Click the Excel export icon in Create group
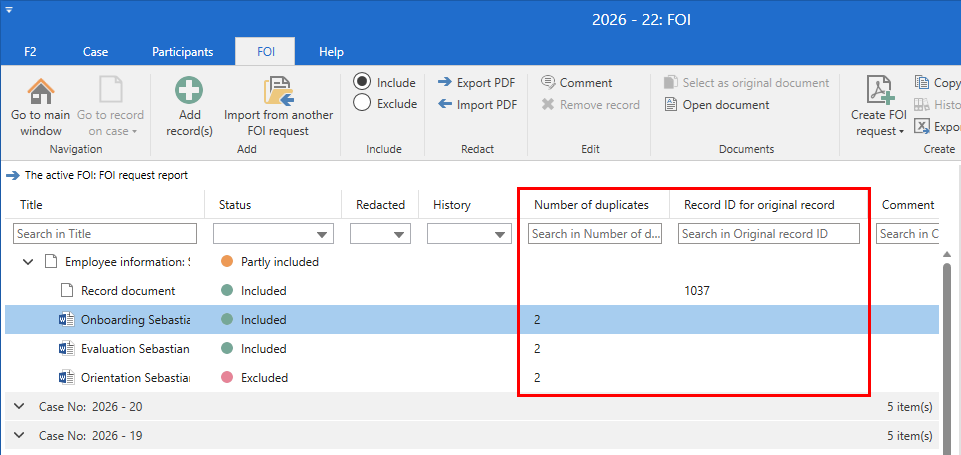961x455 pixels. (x=922, y=126)
